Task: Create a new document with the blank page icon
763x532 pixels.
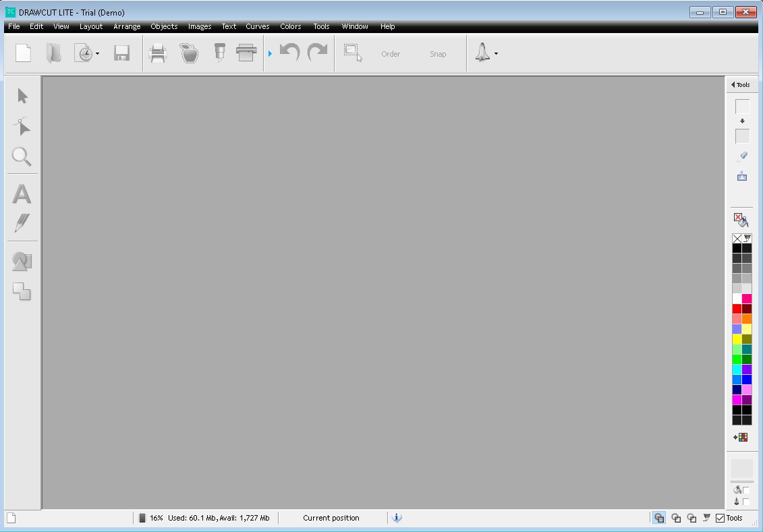Action: pyautogui.click(x=23, y=53)
